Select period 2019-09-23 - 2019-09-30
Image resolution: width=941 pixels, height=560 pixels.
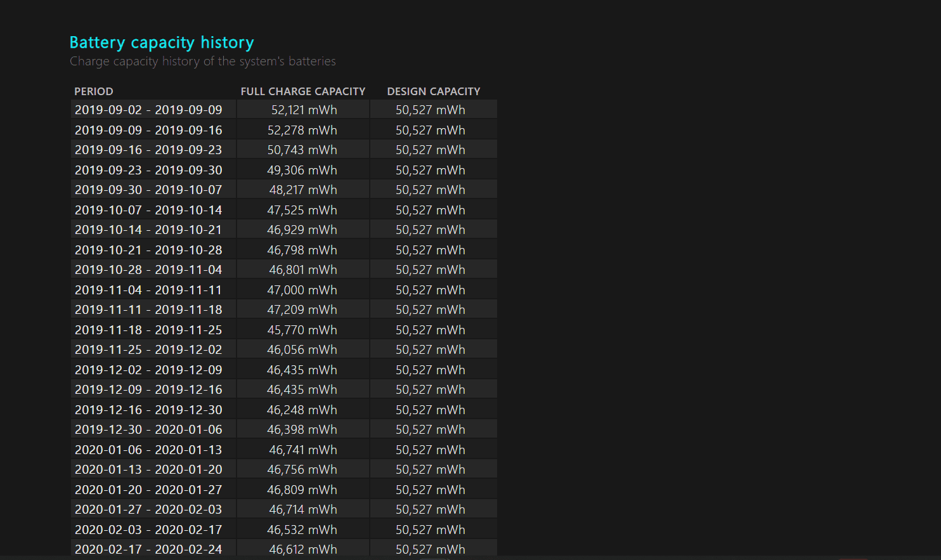148,170
